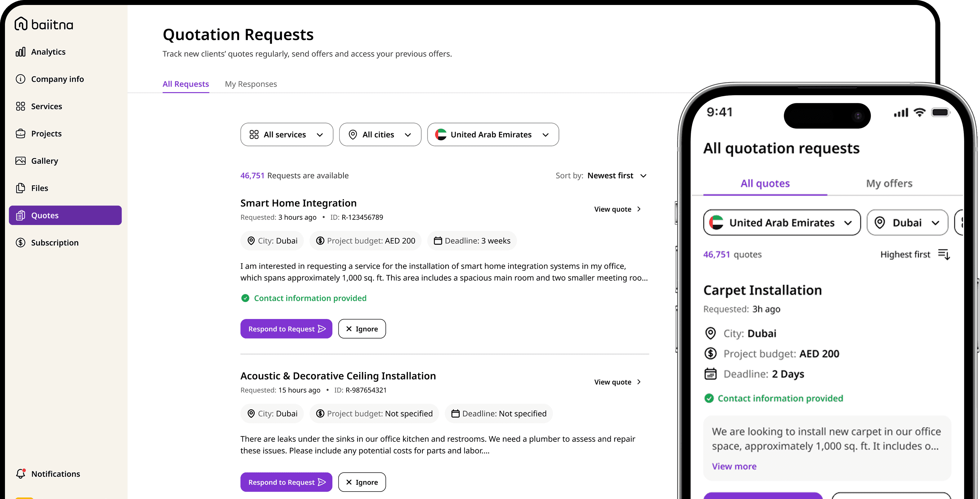Ignore the Acoustic Ceiling Installation request
Viewport: 980px width, 499px height.
362,482
